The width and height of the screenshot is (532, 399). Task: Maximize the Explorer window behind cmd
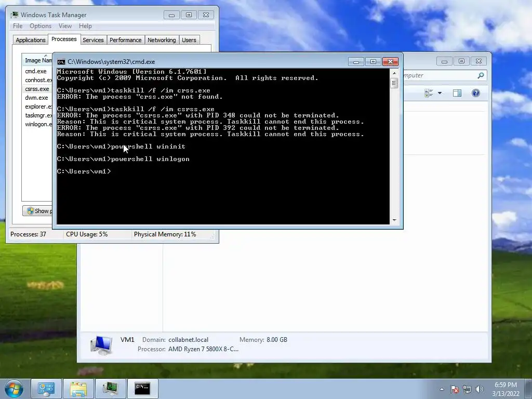(461, 61)
